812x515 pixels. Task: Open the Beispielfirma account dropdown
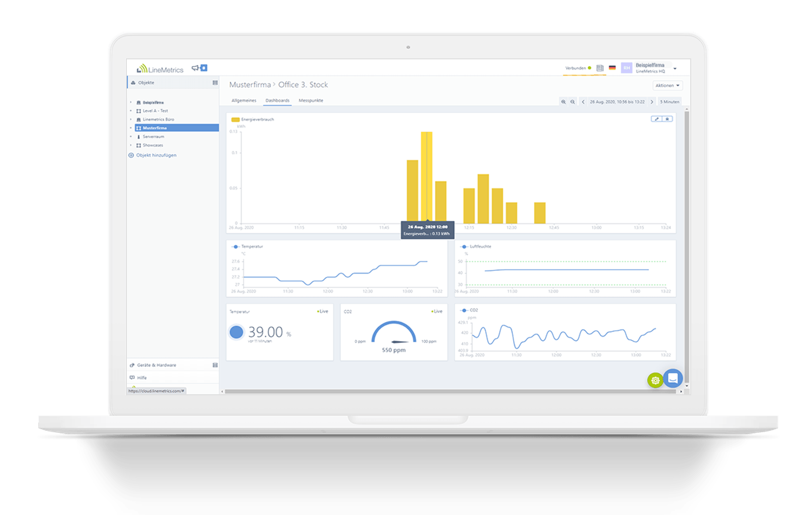(x=650, y=67)
